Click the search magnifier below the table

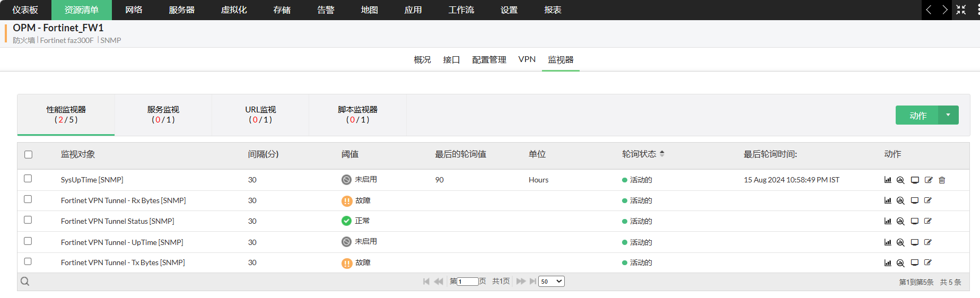(25, 282)
